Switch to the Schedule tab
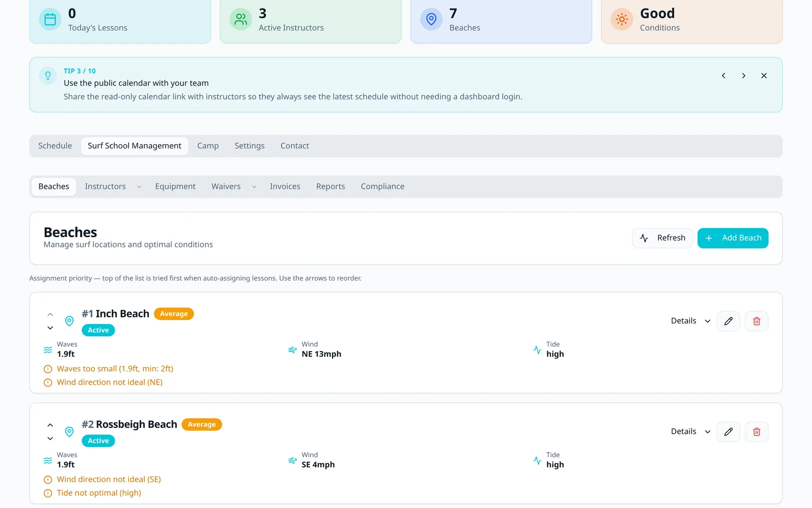This screenshot has height=508, width=812. [x=55, y=146]
